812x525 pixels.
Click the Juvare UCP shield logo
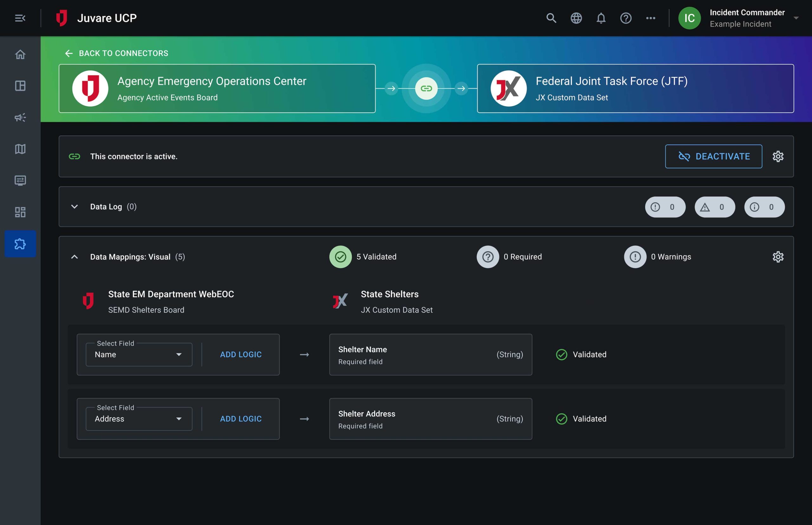pyautogui.click(x=62, y=18)
